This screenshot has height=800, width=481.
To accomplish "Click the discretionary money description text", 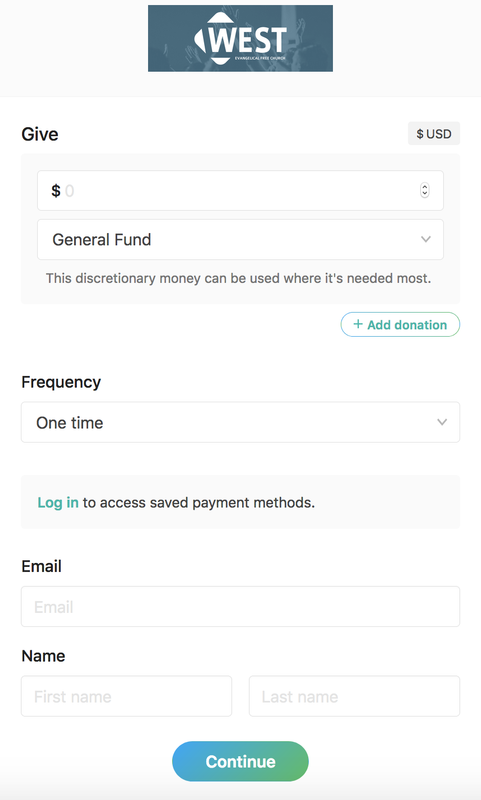I will click(x=238, y=278).
